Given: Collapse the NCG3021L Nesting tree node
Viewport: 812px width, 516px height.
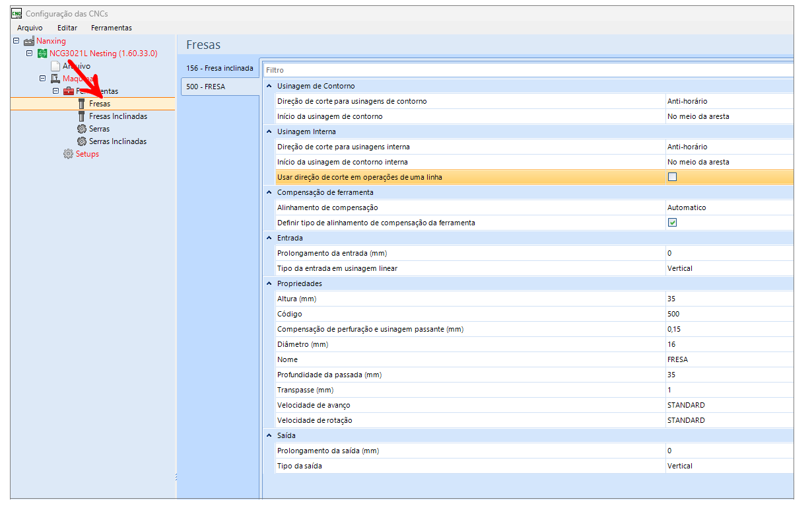Looking at the screenshot, I should pos(30,54).
